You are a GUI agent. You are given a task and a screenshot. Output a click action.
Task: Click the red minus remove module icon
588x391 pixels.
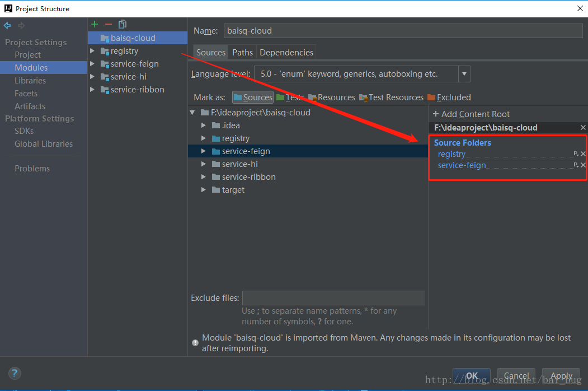109,25
